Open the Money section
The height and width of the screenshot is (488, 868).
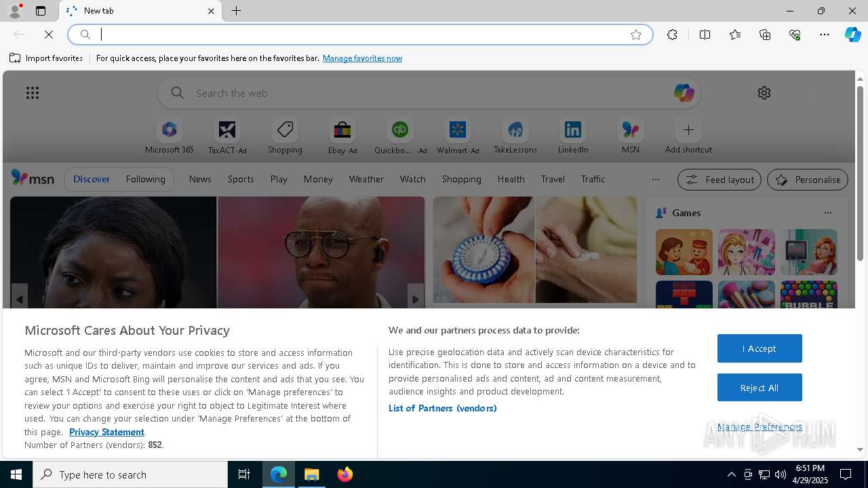(x=318, y=179)
